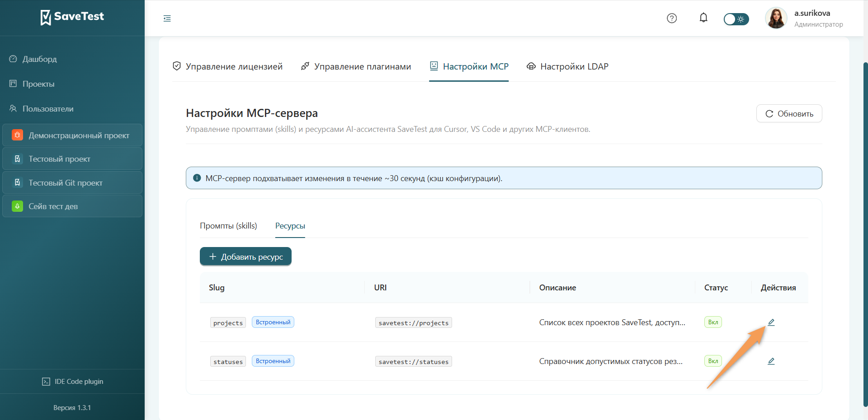The image size is (868, 420).
Task: Click the Добавить ресурс button
Action: click(245, 257)
